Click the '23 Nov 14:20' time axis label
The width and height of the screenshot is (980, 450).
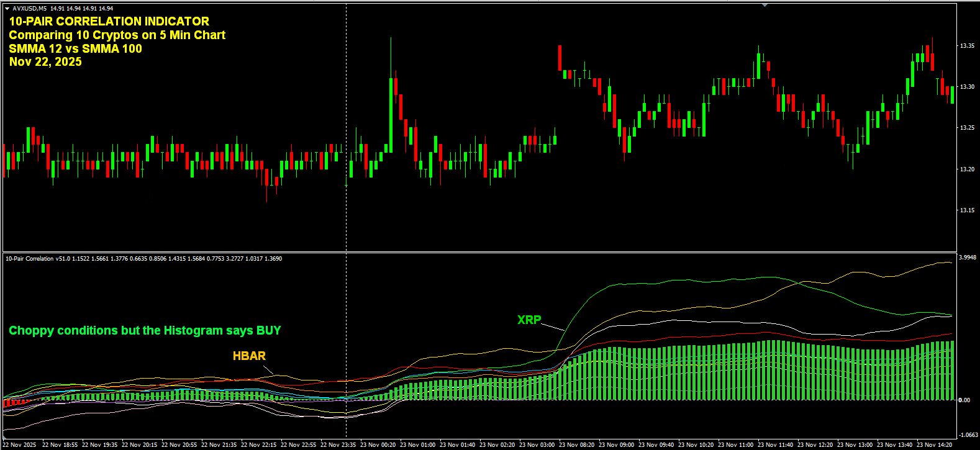click(x=935, y=445)
